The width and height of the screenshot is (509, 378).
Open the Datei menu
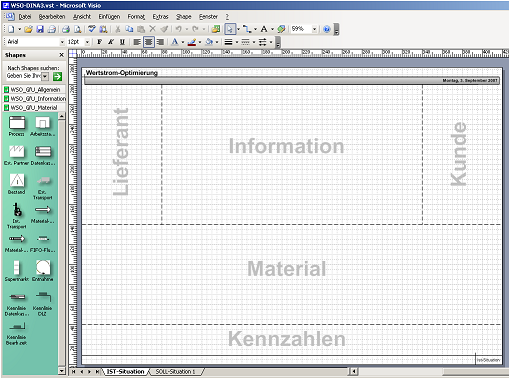point(25,17)
